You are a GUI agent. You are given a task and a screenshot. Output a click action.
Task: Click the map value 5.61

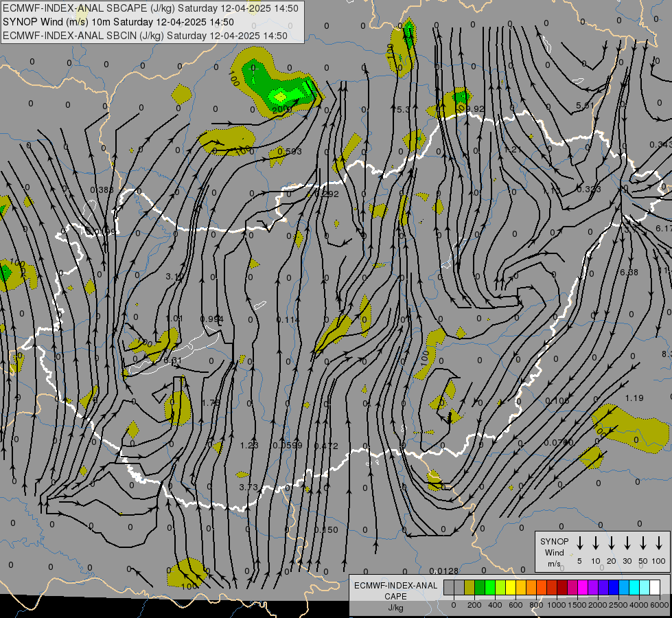(585, 106)
